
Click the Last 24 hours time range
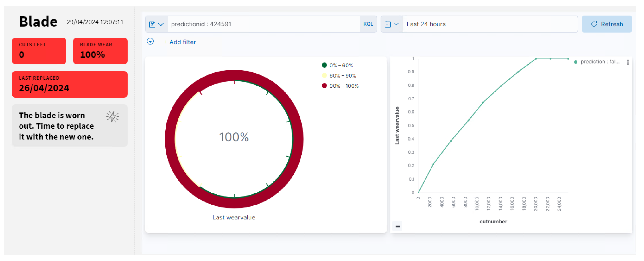(x=426, y=24)
